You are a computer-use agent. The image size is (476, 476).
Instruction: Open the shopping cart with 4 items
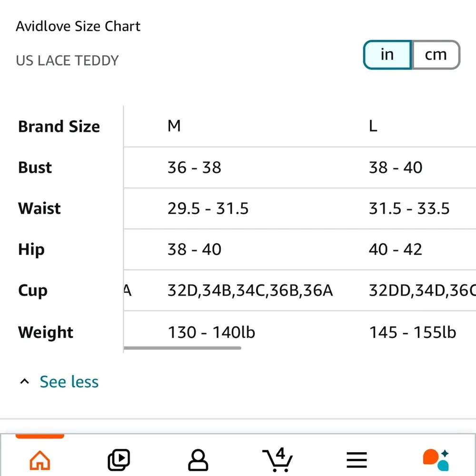pyautogui.click(x=278, y=460)
